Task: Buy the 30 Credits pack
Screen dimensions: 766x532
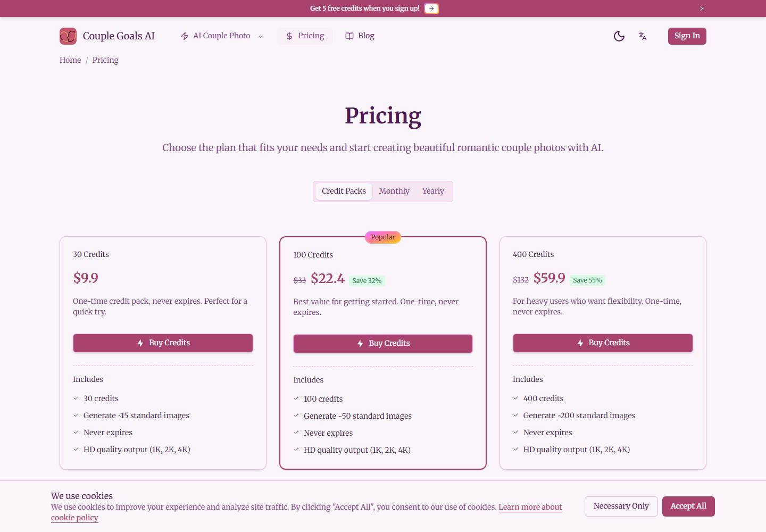Action: pyautogui.click(x=163, y=343)
